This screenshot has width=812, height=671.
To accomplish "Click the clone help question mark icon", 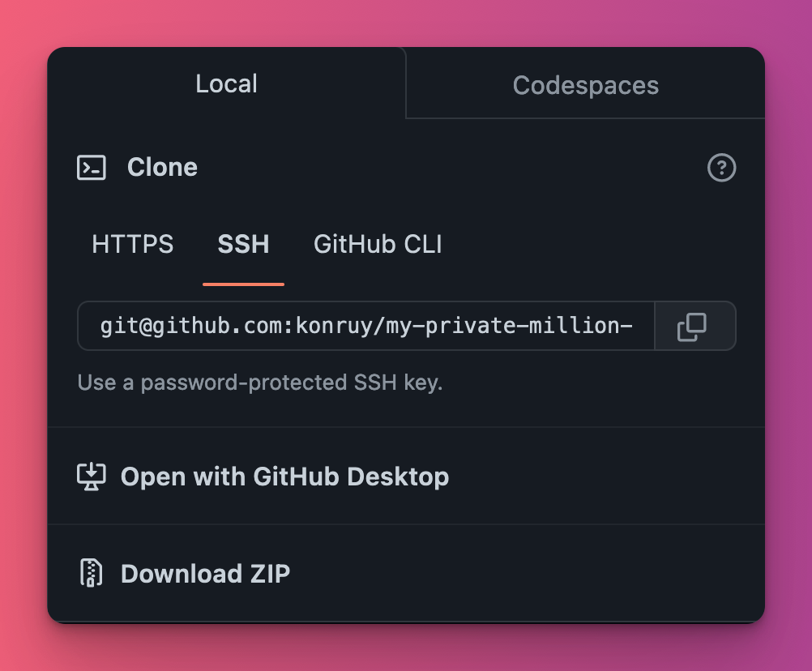I will point(721,168).
